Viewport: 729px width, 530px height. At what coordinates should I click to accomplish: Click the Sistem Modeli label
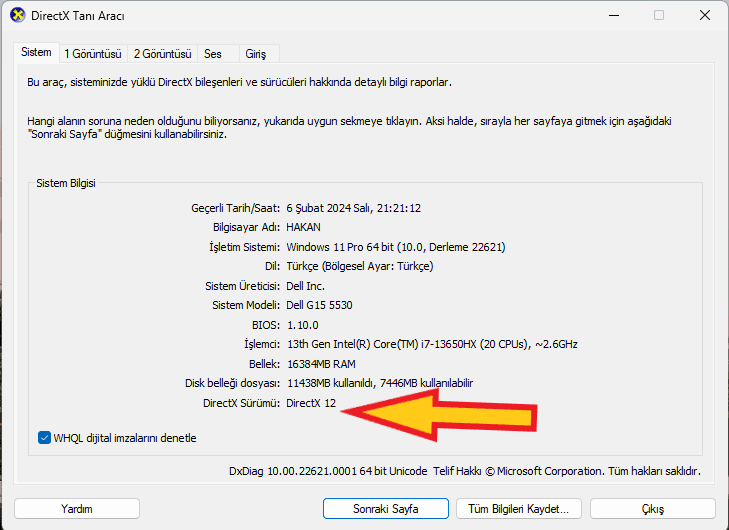pyautogui.click(x=246, y=305)
